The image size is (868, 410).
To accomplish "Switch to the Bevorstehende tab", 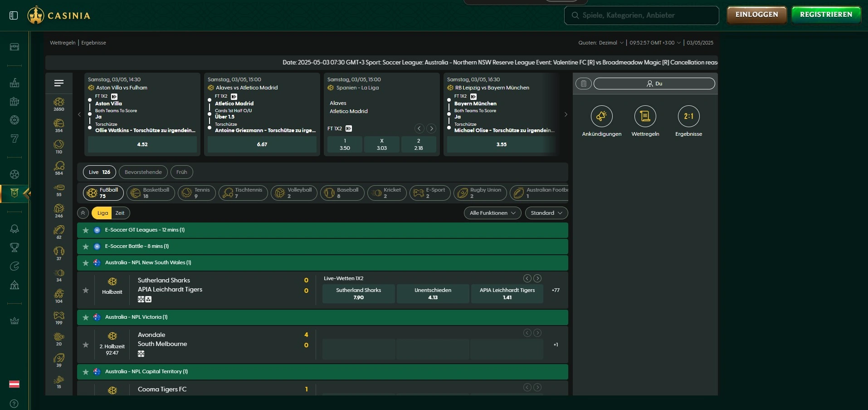I will tap(143, 172).
